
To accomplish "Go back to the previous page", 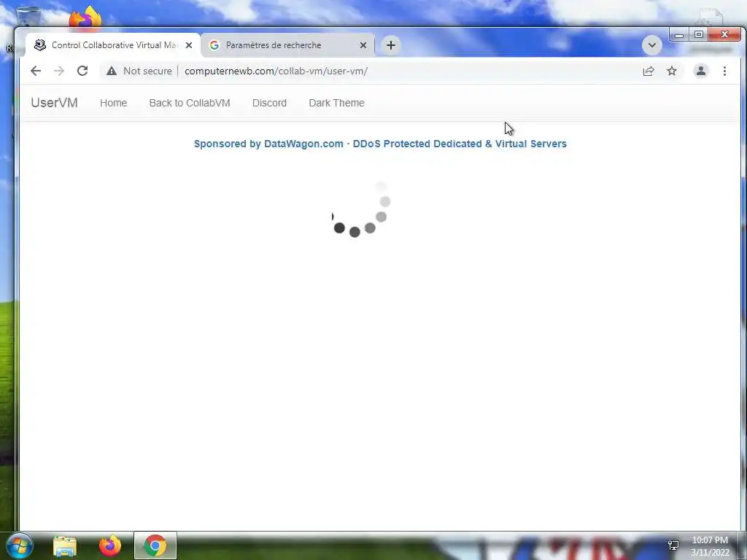I will tap(36, 71).
